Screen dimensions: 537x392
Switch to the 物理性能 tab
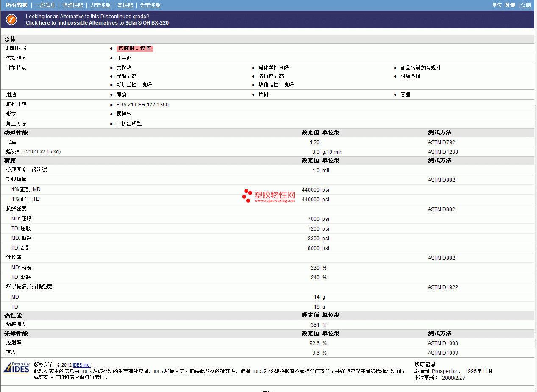click(72, 5)
